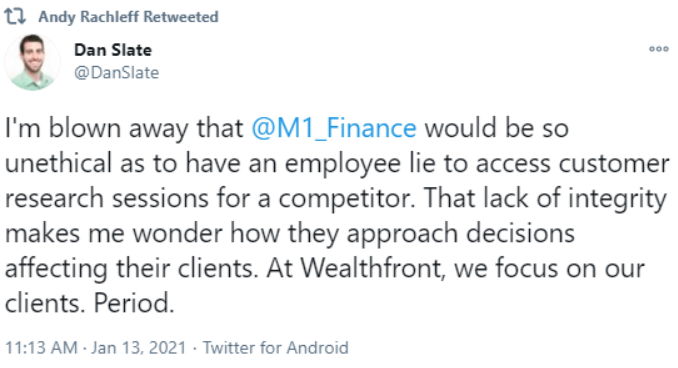
Task: Click the retweet arrows icon
Action: pos(15,17)
